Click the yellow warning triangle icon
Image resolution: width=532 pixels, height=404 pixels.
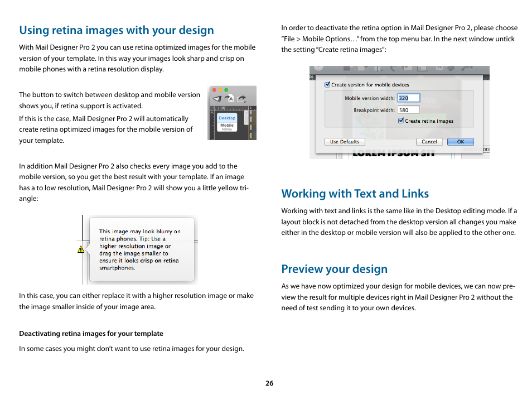(x=80, y=249)
